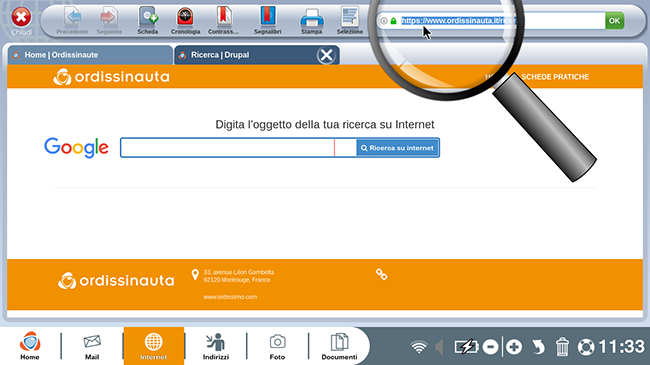Switch to the Home | Ordissinaute tab
Image resolution: width=650 pixels, height=365 pixels.
(90, 55)
